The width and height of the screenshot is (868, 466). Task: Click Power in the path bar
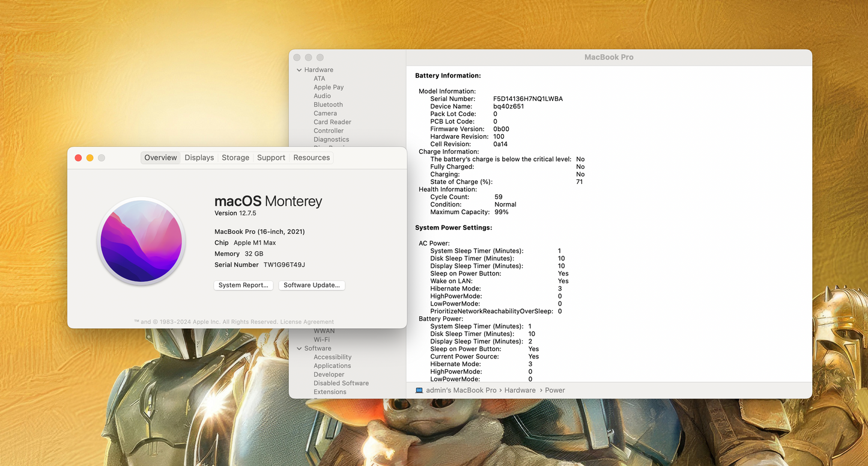coord(555,390)
